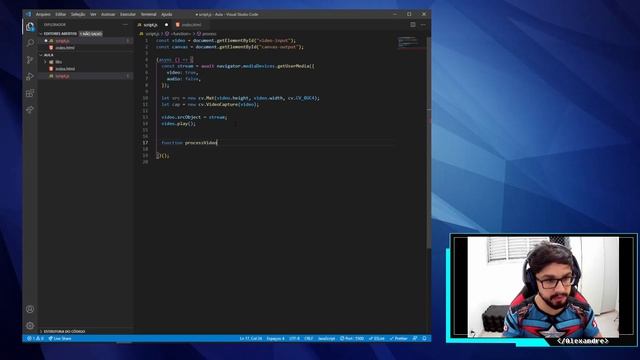The image size is (640, 360).
Task: Open the Explorer view in activity bar
Action: (30, 27)
